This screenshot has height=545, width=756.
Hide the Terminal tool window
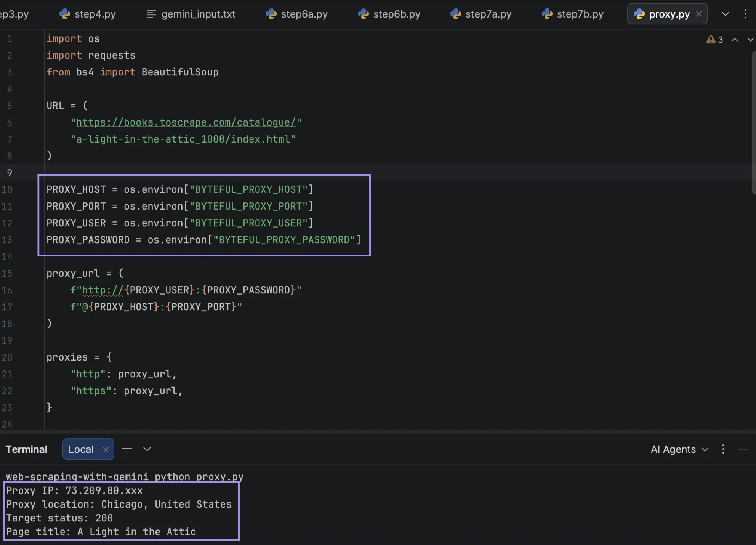743,449
